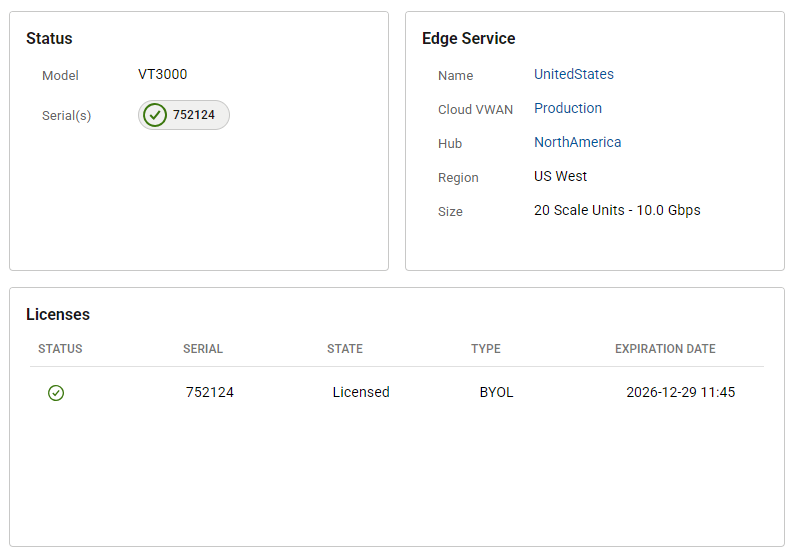Sort by the EXPIRATION DATE column header

(664, 349)
